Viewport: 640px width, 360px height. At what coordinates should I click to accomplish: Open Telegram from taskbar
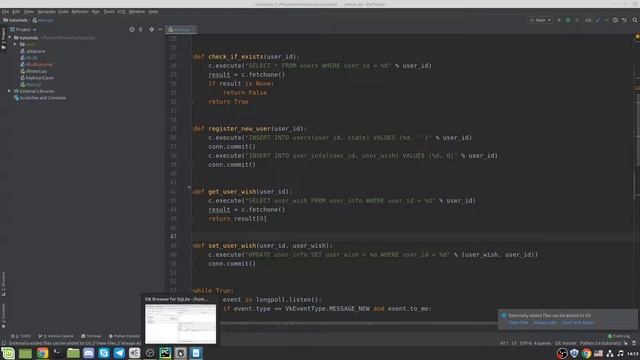pyautogui.click(x=119, y=353)
